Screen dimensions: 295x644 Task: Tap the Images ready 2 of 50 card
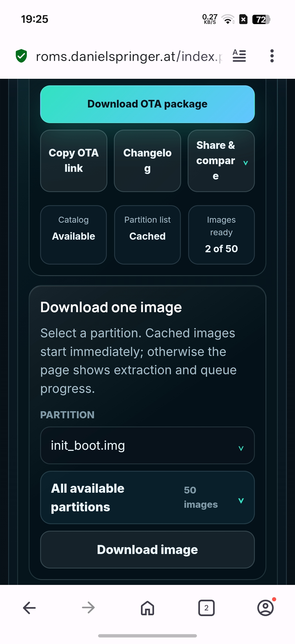(222, 235)
